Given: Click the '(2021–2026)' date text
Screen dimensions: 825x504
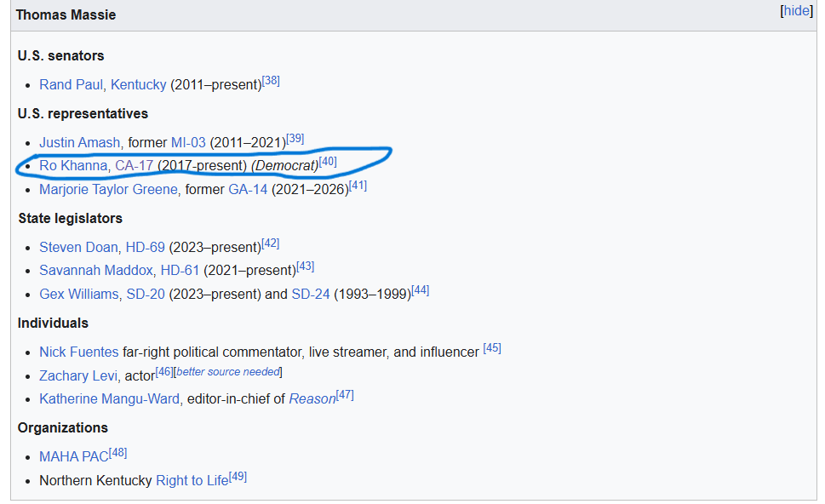Looking at the screenshot, I should pos(310,189).
